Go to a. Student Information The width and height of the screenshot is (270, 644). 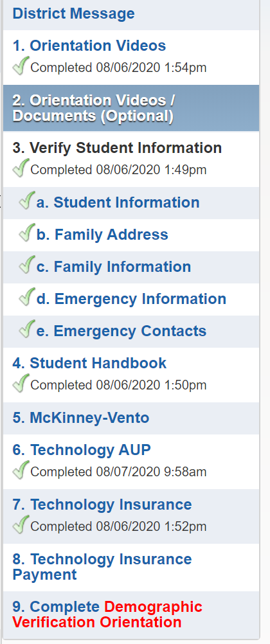pyautogui.click(x=118, y=202)
